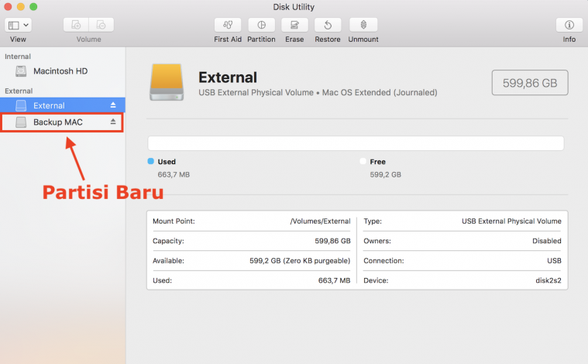Close the Disk Utility window
This screenshot has width=588, height=364.
[8, 7]
